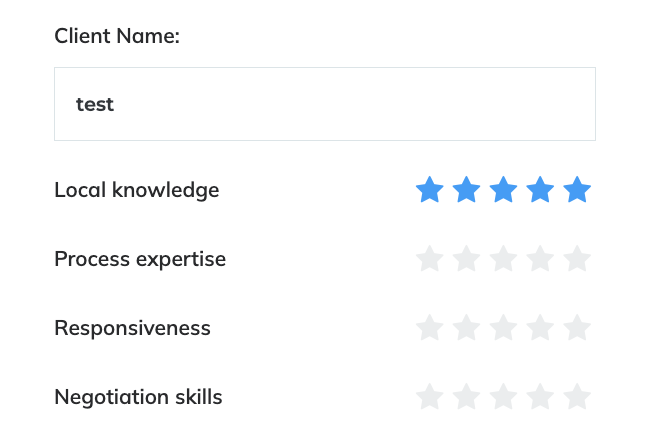
Task: Rate Process expertise five stars
Action: tap(577, 259)
